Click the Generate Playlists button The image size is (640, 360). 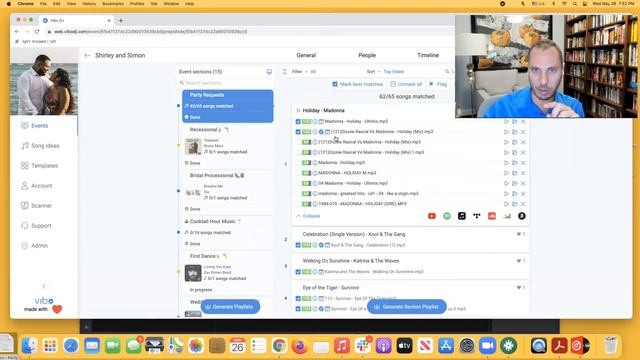click(230, 307)
